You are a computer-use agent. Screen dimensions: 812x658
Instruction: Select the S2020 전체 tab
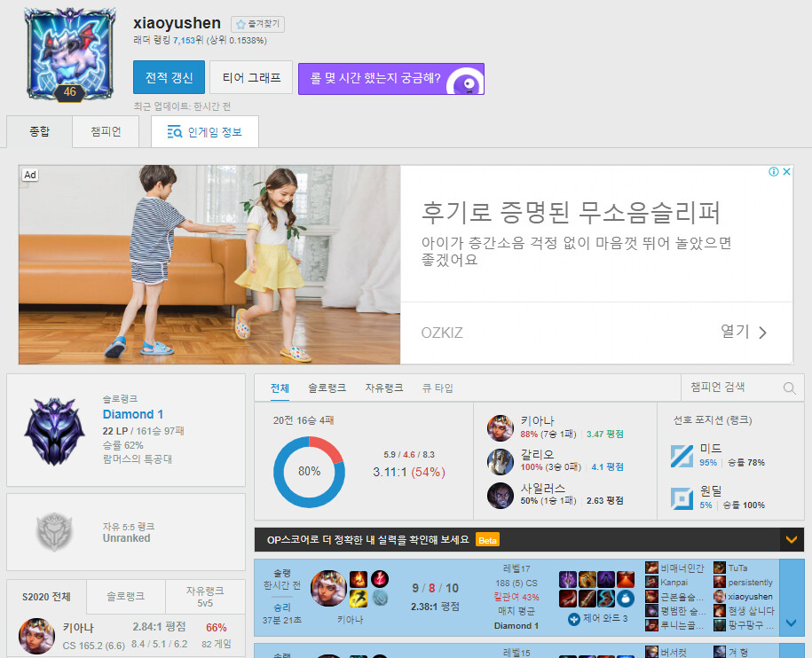click(47, 597)
